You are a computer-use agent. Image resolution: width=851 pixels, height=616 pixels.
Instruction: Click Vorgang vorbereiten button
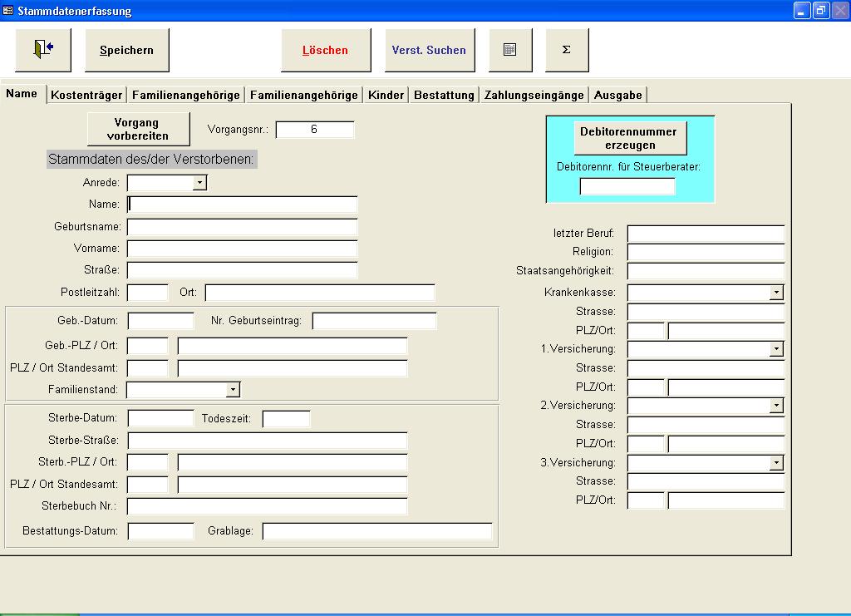tap(137, 129)
